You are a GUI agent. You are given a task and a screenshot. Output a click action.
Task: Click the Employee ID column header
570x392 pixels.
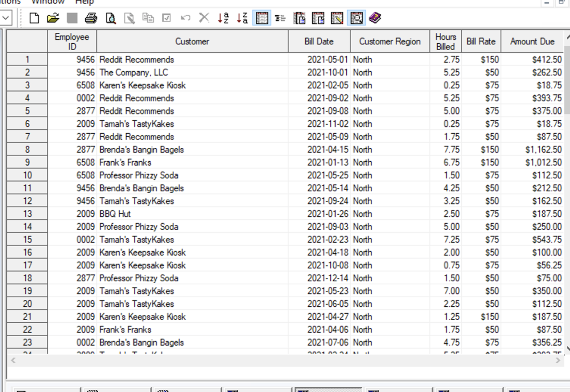(x=72, y=41)
